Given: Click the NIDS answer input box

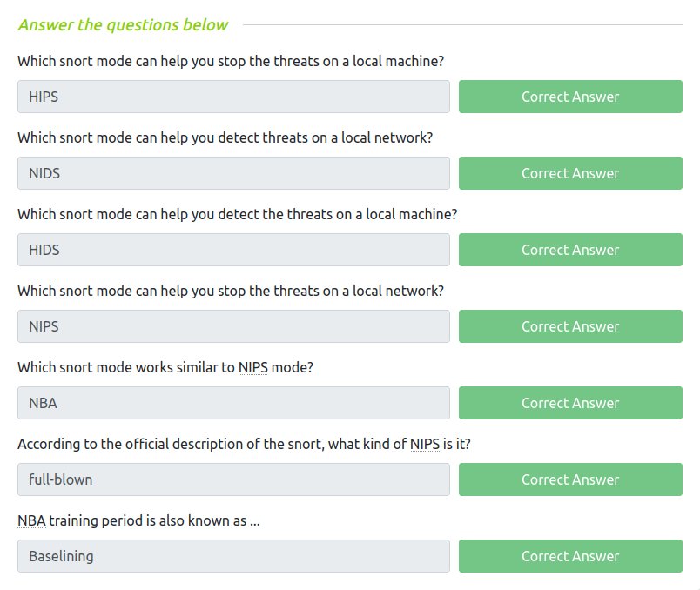Looking at the screenshot, I should [x=233, y=173].
